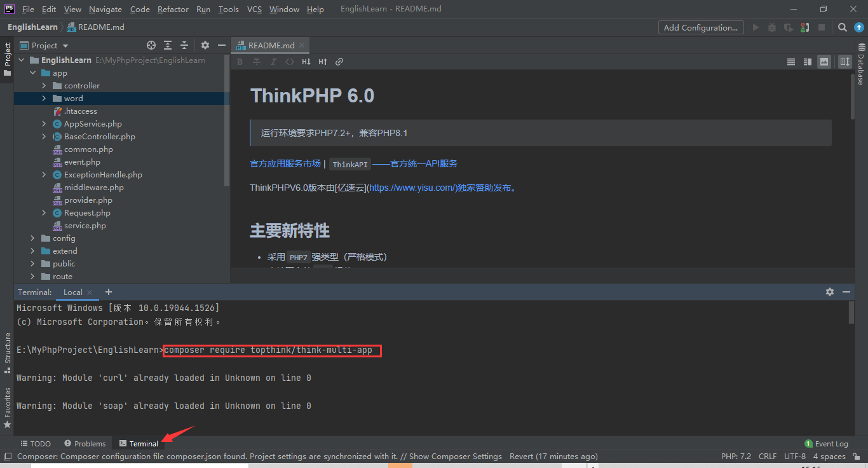Collapse the app folder

pos(32,72)
